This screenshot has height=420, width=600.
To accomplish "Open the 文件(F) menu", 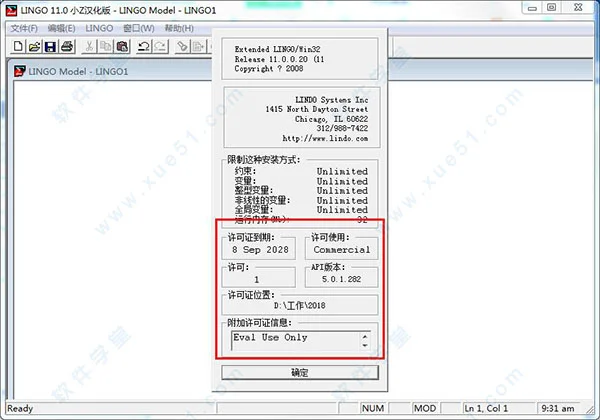I will click(x=24, y=28).
